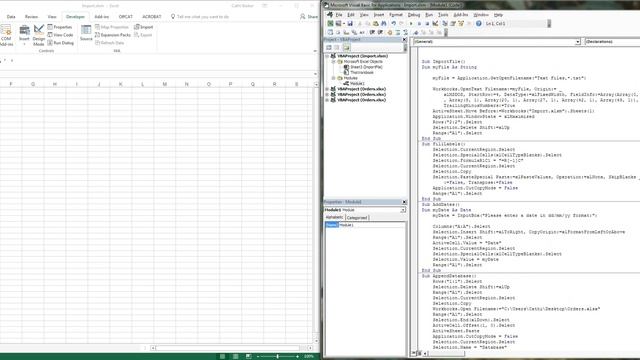Switch Excel to Normal view in status bar
640x360 pixels.
coord(222,356)
